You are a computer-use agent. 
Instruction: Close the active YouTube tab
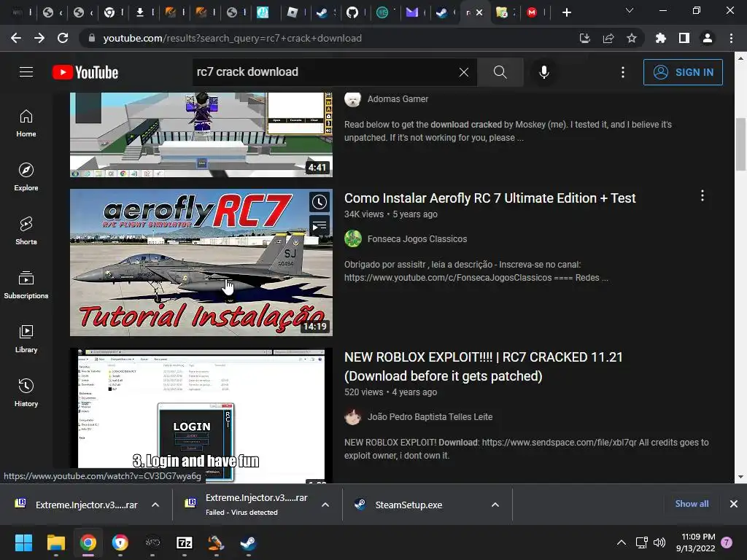[479, 12]
